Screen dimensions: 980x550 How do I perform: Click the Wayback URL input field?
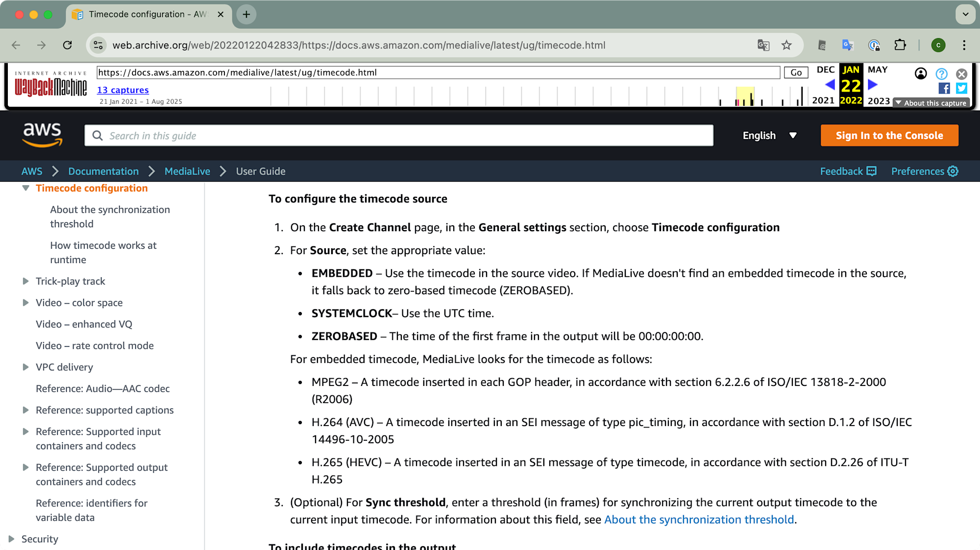[x=438, y=72]
